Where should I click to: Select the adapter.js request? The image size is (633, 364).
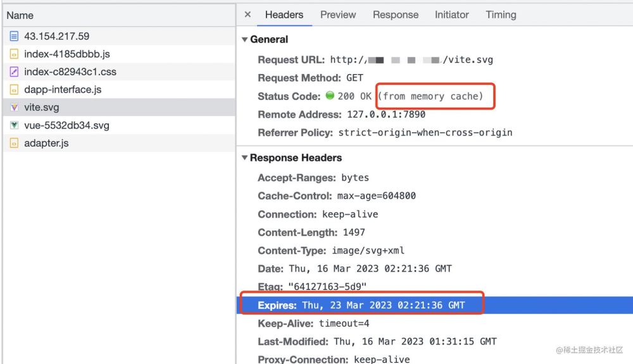(119, 143)
